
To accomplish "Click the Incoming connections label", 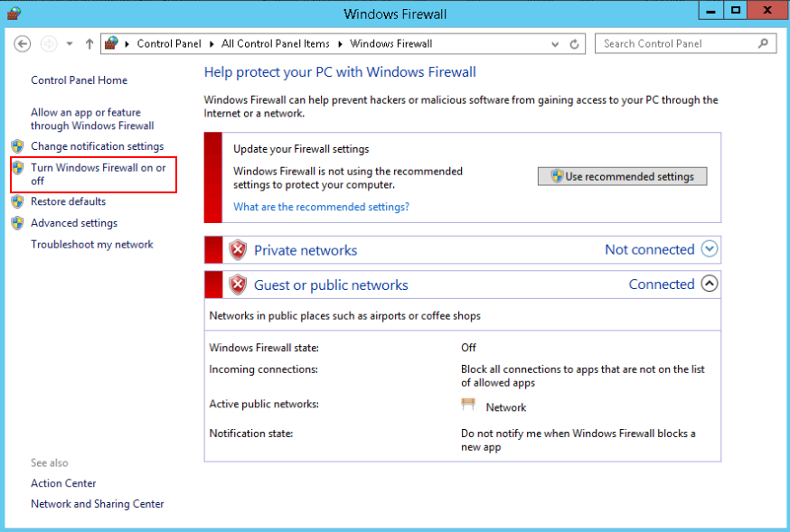I will 264,369.
